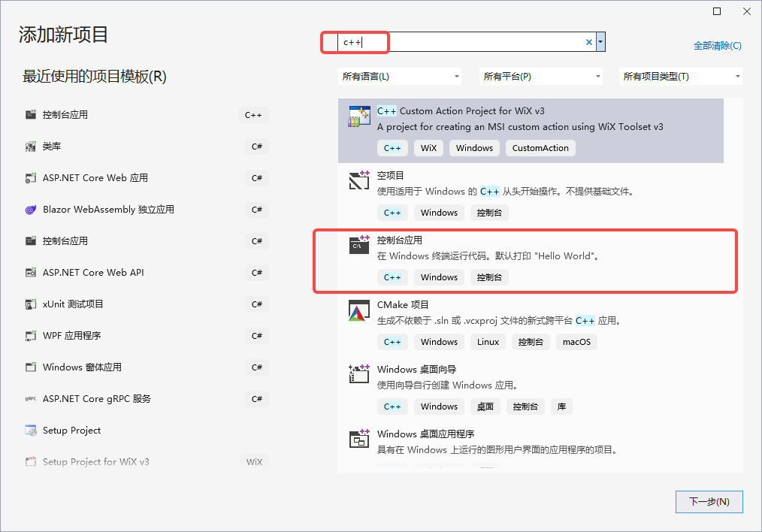The height and width of the screenshot is (532, 762).
Task: Click the Setup Project icon
Action: click(x=31, y=431)
